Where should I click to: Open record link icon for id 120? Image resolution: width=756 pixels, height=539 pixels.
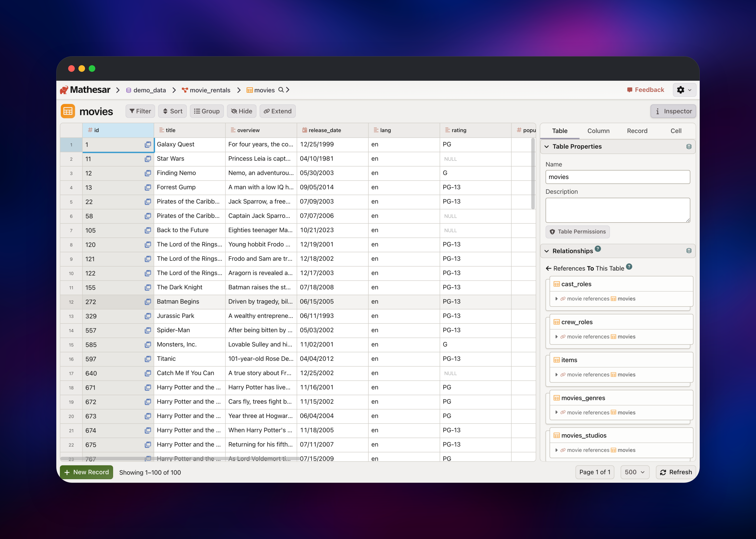(x=148, y=245)
